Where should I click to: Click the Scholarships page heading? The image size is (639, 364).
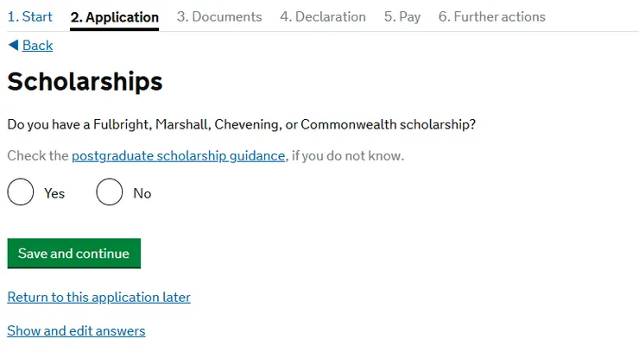(x=85, y=81)
